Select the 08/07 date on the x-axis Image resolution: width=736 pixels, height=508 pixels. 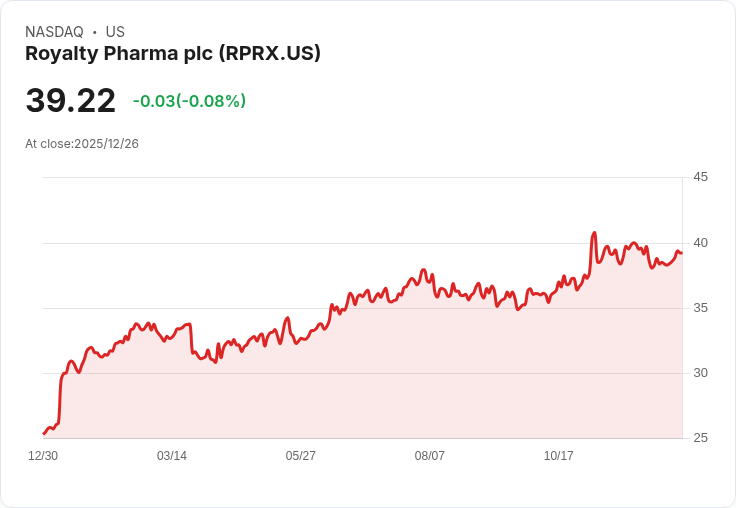pos(430,456)
